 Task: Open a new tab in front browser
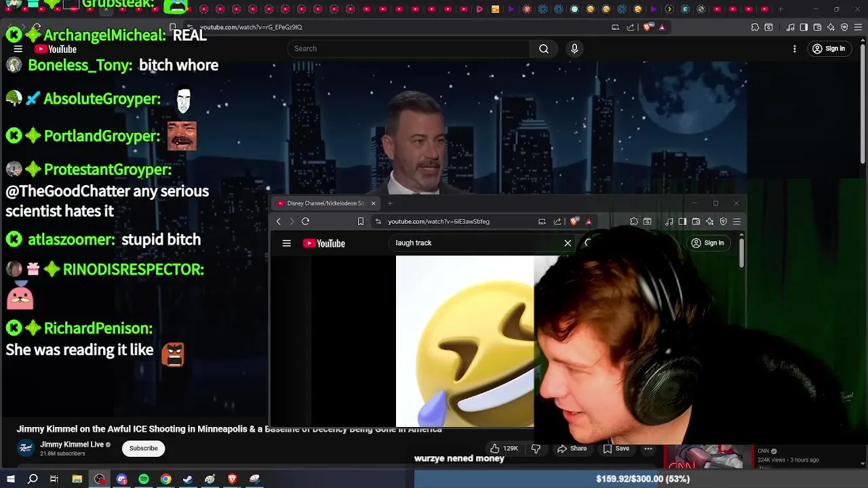coord(390,203)
